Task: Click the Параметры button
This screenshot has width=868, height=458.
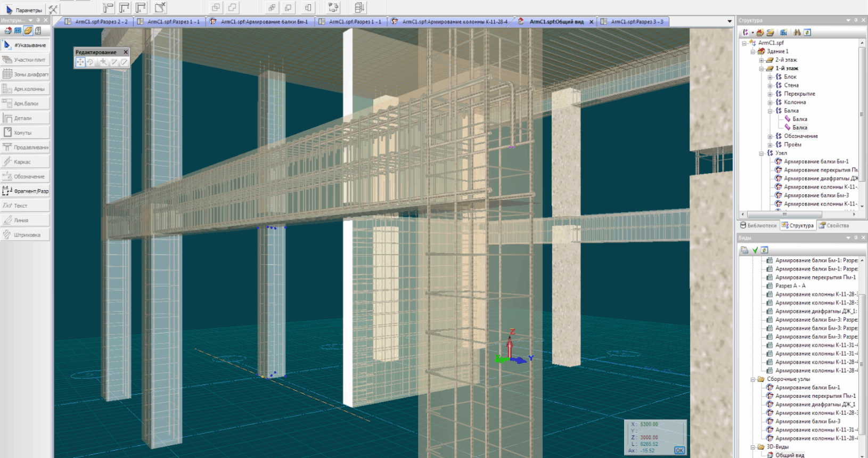Action: [x=24, y=10]
